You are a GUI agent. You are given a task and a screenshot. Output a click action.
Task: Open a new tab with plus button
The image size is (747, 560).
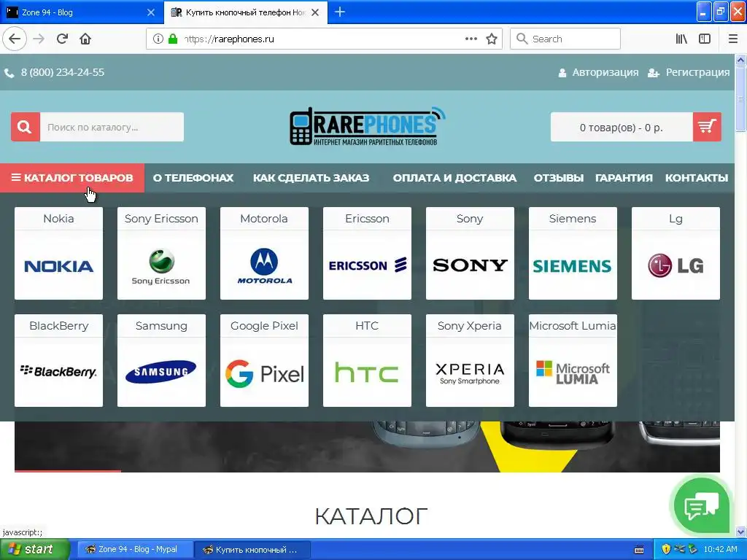(x=340, y=12)
